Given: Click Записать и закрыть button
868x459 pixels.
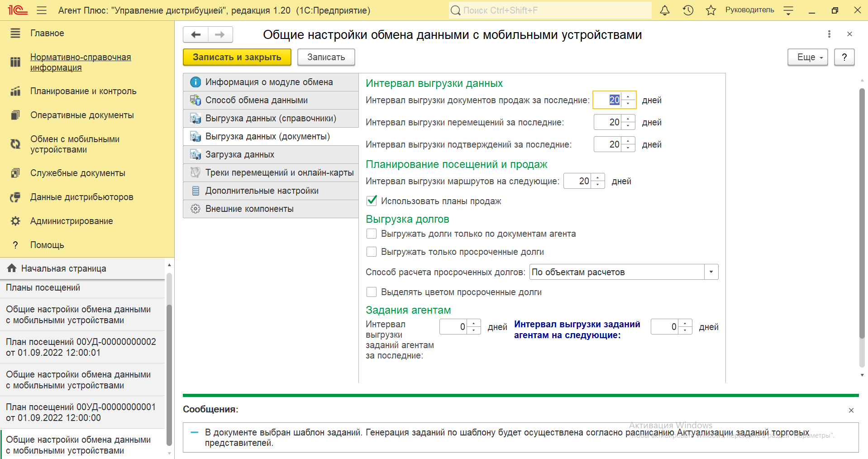Looking at the screenshot, I should click(237, 57).
